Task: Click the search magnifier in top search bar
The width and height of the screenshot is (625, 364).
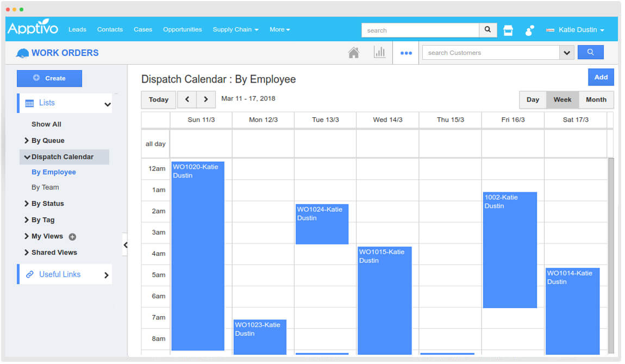Action: [x=487, y=30]
